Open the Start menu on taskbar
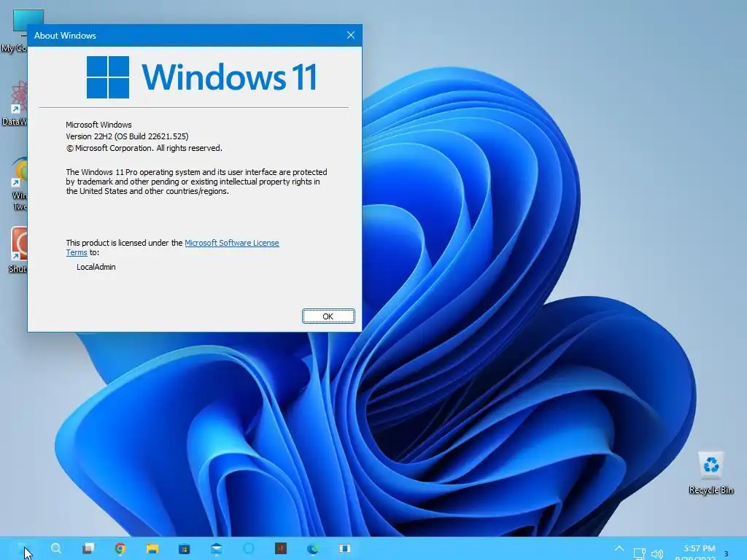 click(23, 548)
